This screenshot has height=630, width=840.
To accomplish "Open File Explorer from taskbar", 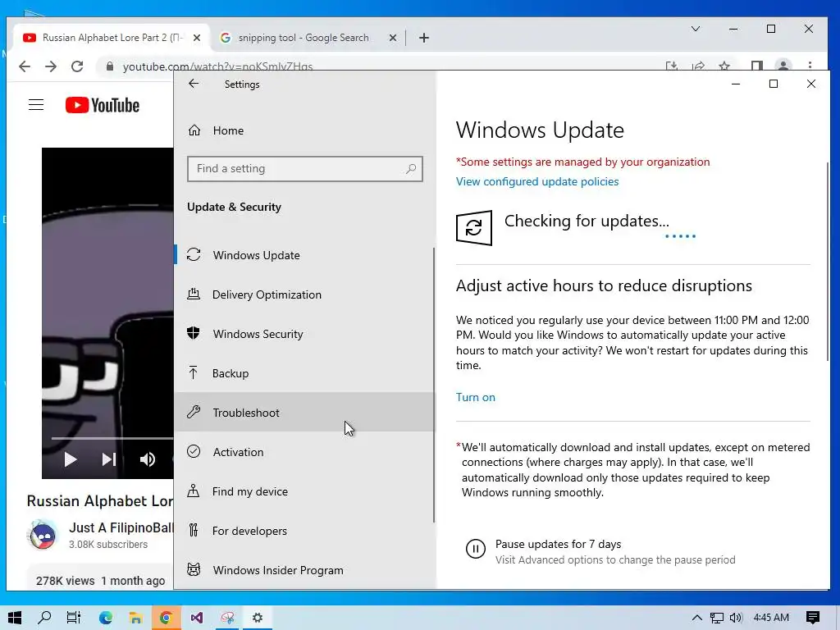I will [135, 618].
